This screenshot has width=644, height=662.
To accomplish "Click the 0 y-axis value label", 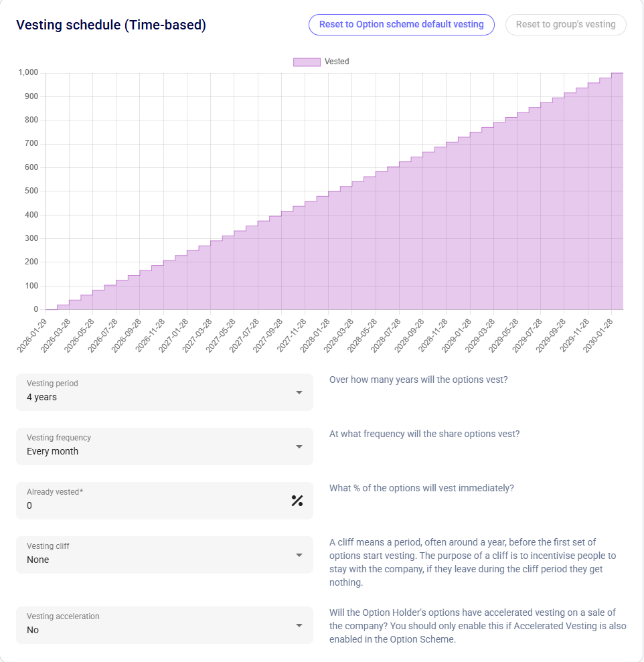I will click(35, 310).
